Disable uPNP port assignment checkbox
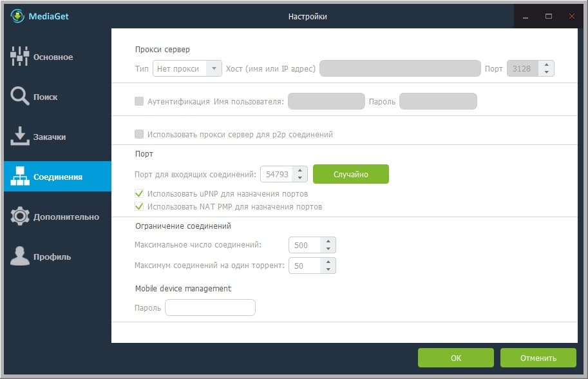This screenshot has height=379, width=588. [139, 193]
